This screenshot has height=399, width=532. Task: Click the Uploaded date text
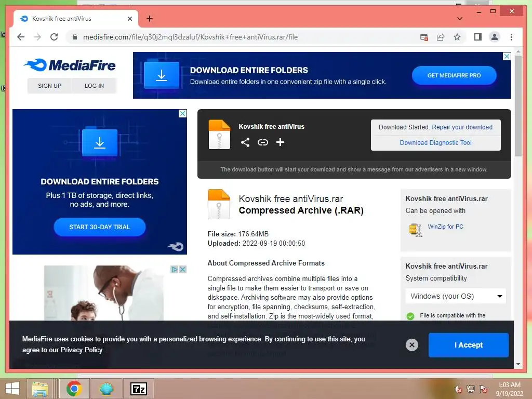(256, 244)
